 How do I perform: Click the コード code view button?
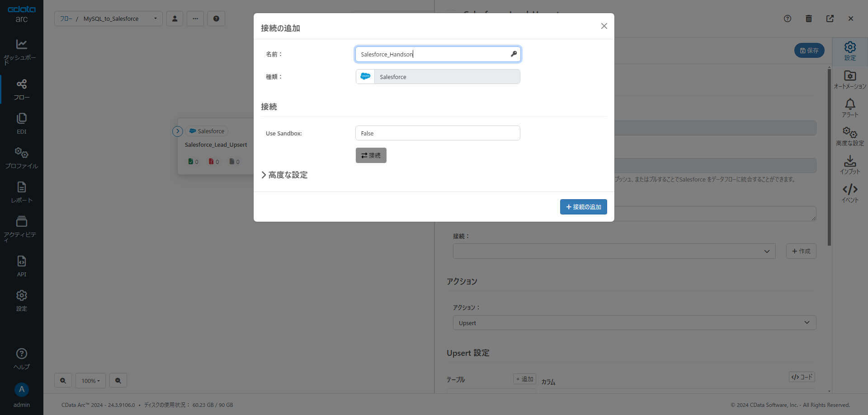802,377
